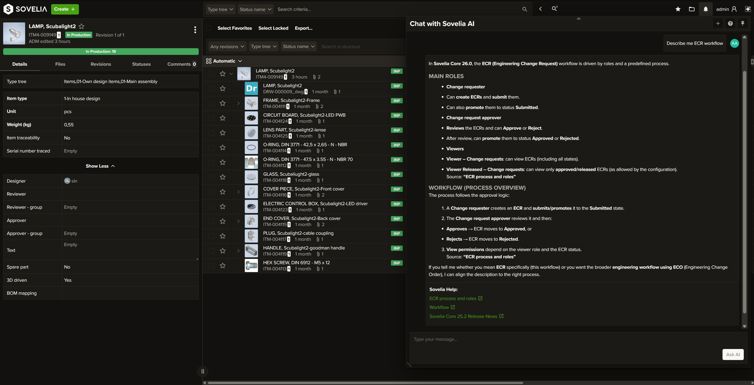Open the Automatic view dropdown
This screenshot has height=385, width=754.
coord(224,61)
